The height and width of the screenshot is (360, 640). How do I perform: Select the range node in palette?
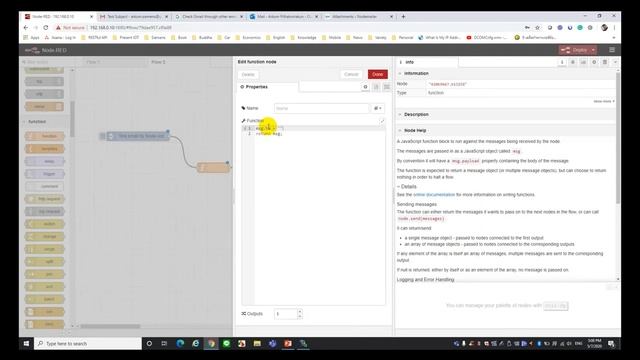[x=44, y=249]
